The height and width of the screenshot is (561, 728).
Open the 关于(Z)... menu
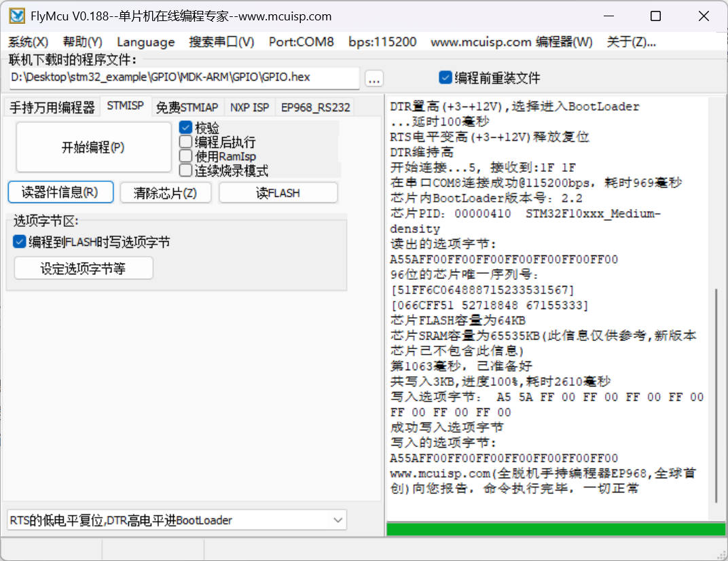632,42
